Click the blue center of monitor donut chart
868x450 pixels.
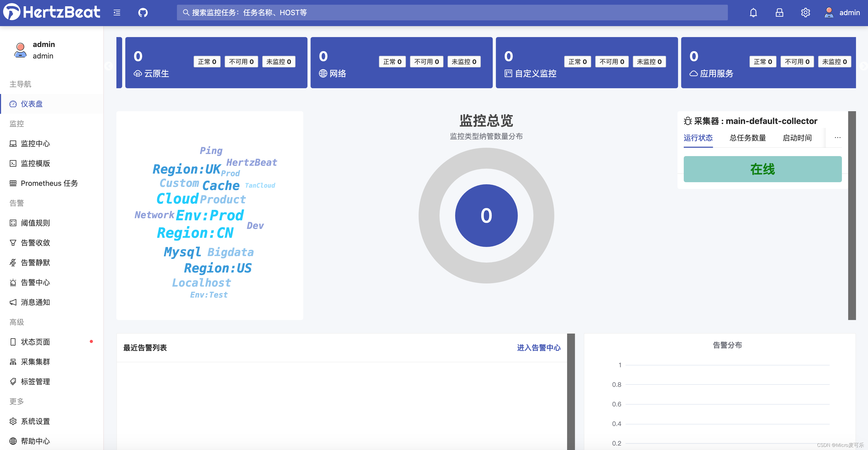486,216
